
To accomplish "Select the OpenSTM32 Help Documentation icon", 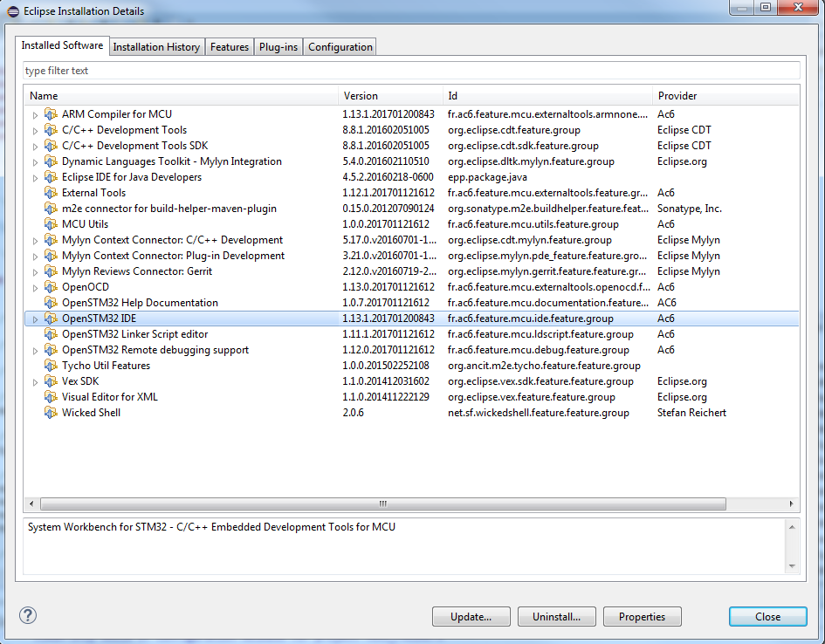I will click(x=51, y=303).
